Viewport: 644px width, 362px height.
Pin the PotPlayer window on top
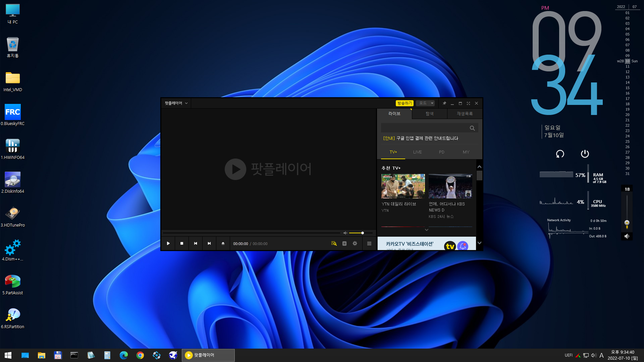(444, 103)
